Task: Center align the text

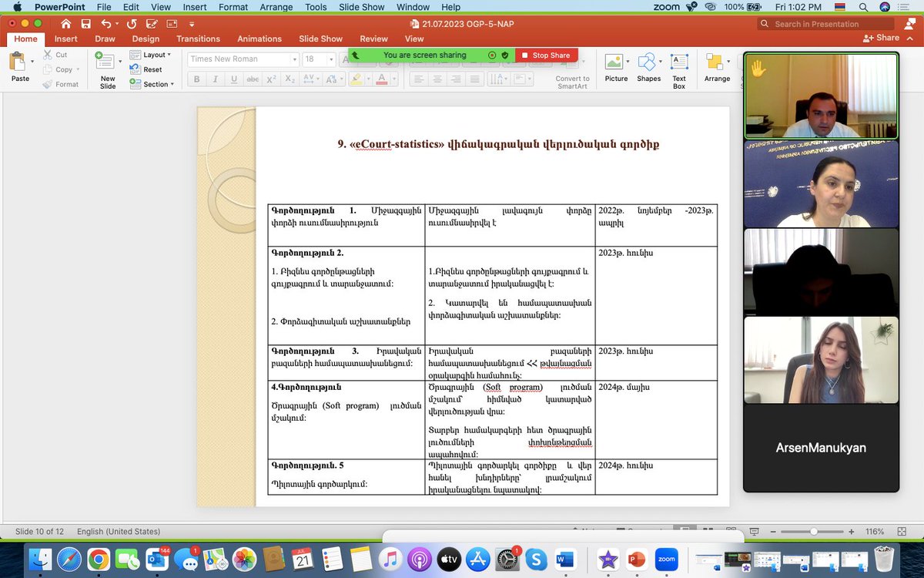Action: click(437, 79)
